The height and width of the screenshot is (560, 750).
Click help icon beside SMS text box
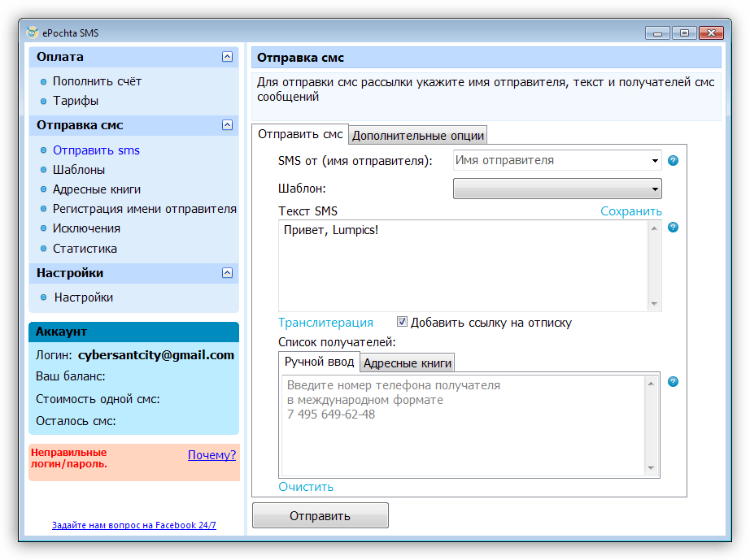point(673,227)
